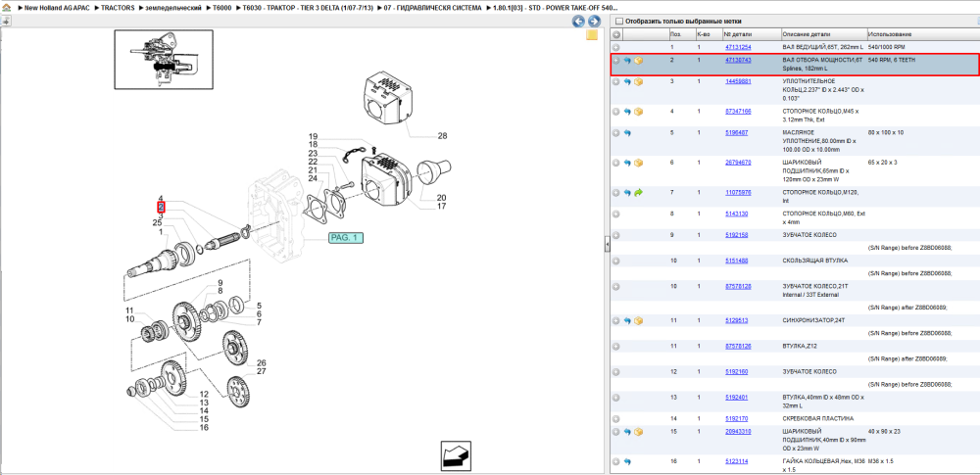
Task: Open земледельческий breadcrumb level
Action: click(x=173, y=8)
